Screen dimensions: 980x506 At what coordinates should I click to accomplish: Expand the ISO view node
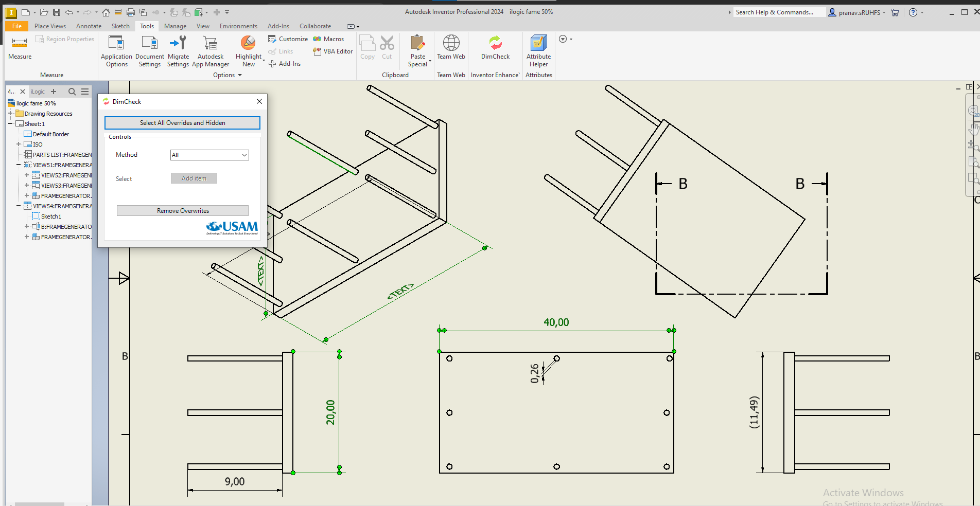point(19,144)
